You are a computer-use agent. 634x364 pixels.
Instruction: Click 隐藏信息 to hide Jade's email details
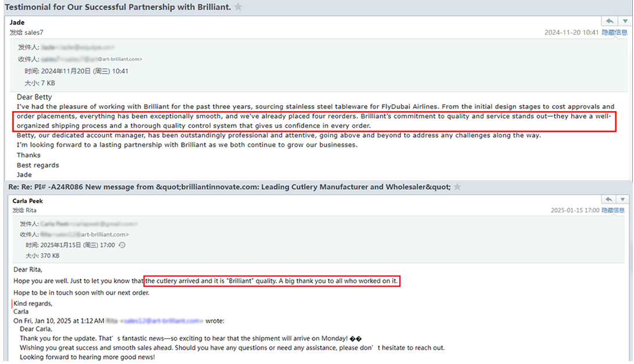click(x=614, y=33)
